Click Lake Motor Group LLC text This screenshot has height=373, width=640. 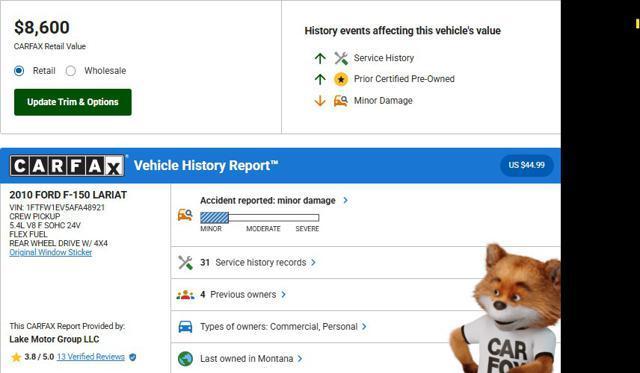pos(54,339)
